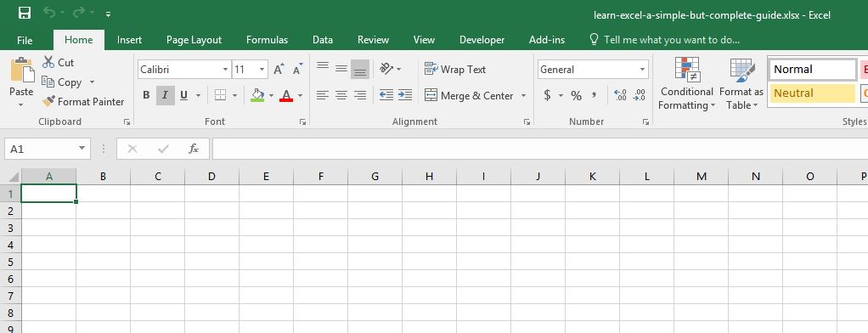Viewport: 868px width, 333px height.
Task: Select Center horizontal alignment icon
Action: pyautogui.click(x=341, y=95)
